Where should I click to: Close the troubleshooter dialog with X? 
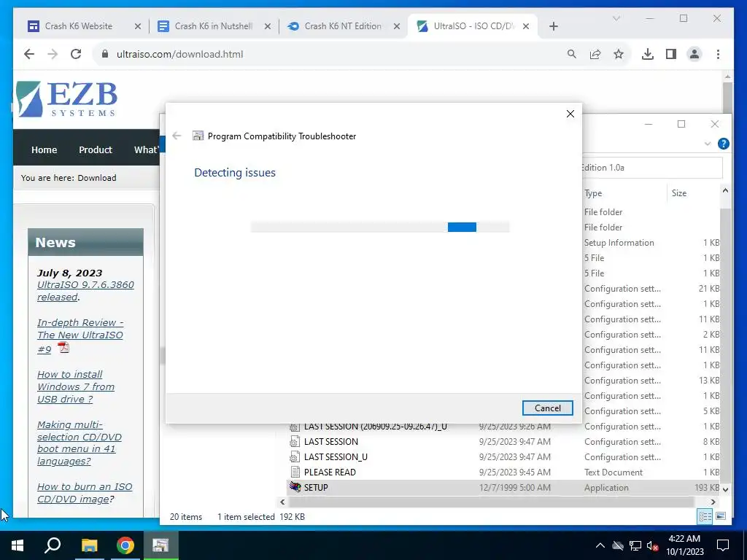570,114
